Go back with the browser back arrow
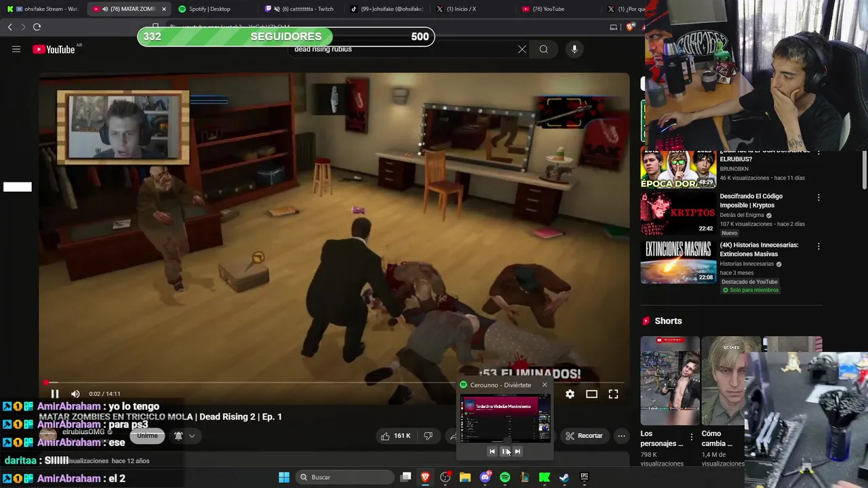This screenshot has width=868, height=488. pos(9,27)
